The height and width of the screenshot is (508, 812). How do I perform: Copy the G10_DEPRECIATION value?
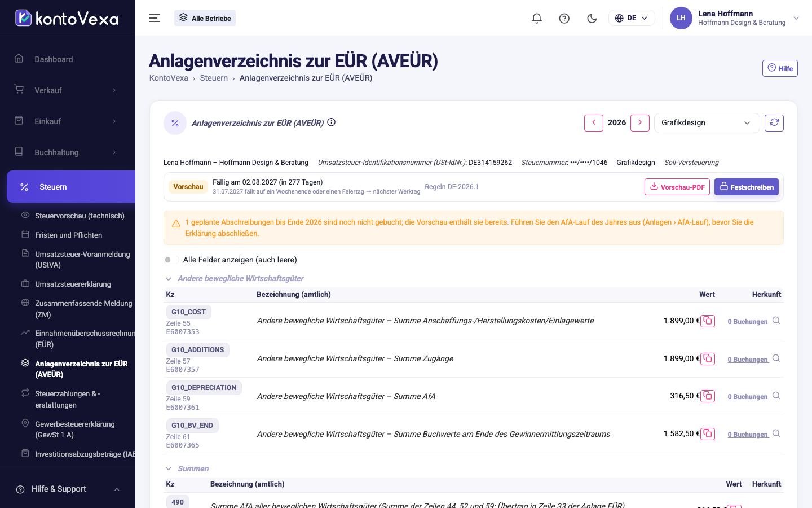point(708,396)
